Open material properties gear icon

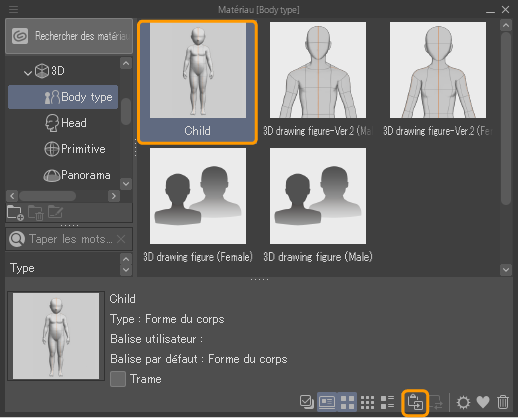(x=463, y=402)
